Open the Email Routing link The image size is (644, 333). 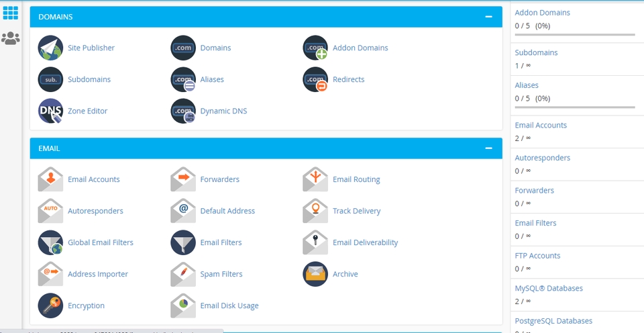pyautogui.click(x=356, y=179)
